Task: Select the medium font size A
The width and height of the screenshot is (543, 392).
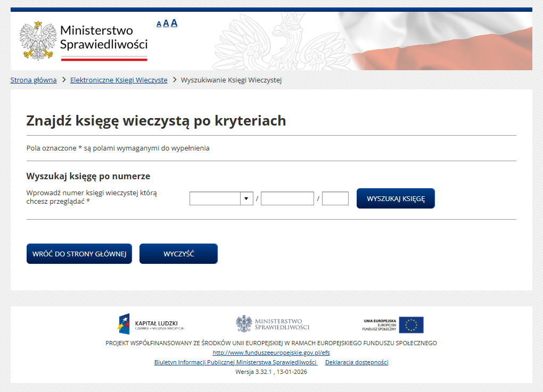Action: point(166,23)
